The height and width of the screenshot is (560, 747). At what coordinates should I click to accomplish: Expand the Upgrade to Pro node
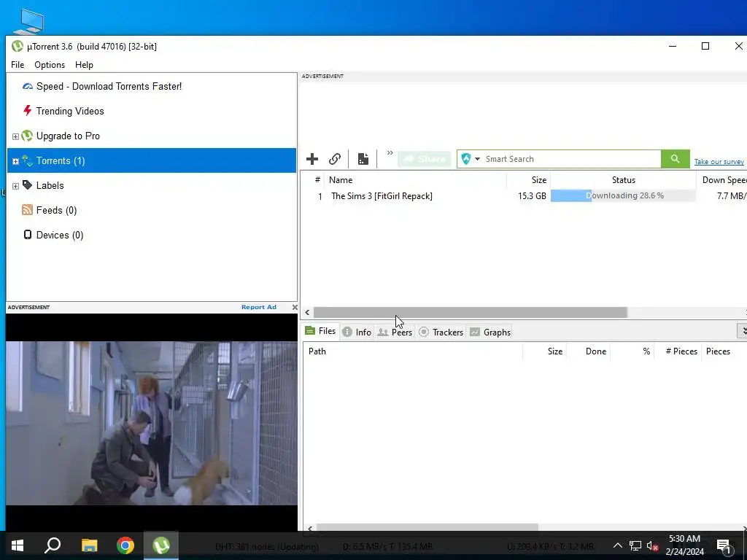(15, 136)
